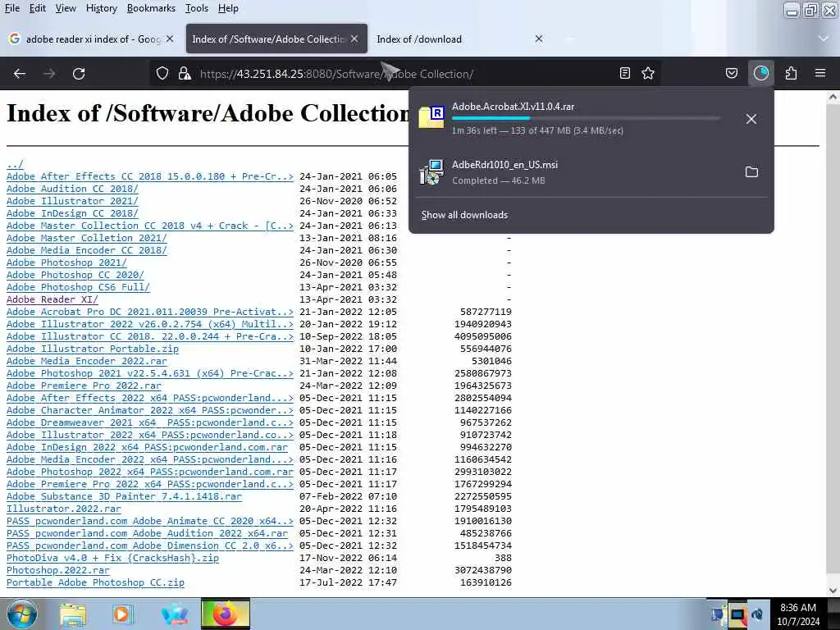Click the Firefox taskbar button

pos(226,614)
